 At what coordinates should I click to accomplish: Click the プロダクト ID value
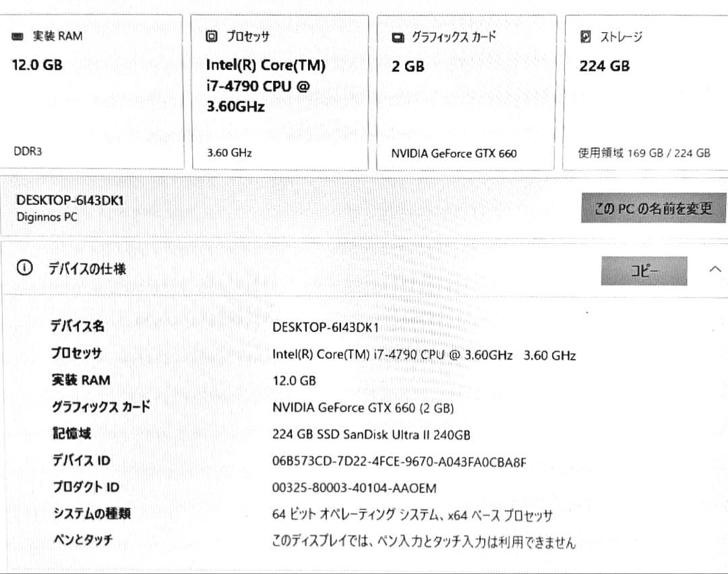click(353, 488)
